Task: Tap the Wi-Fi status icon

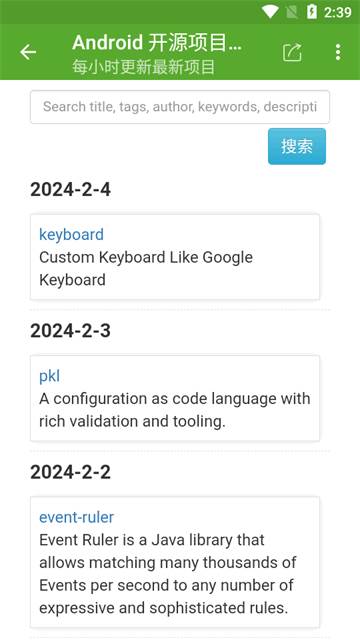Action: 270,11
